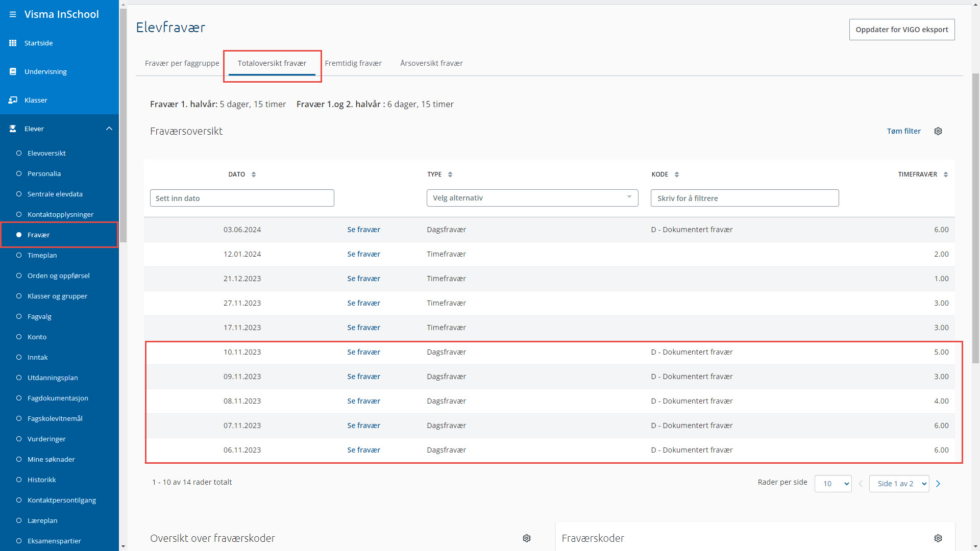Sort by TIMEFRAVÆR column arrows
Image resolution: width=980 pixels, height=551 pixels.
(x=946, y=174)
